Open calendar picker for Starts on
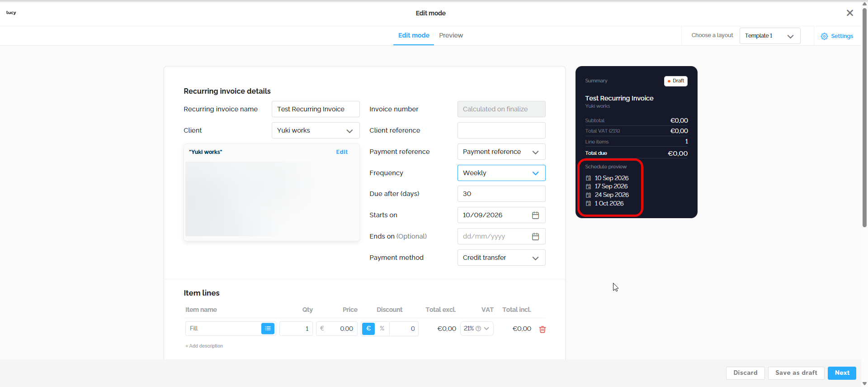 [535, 215]
